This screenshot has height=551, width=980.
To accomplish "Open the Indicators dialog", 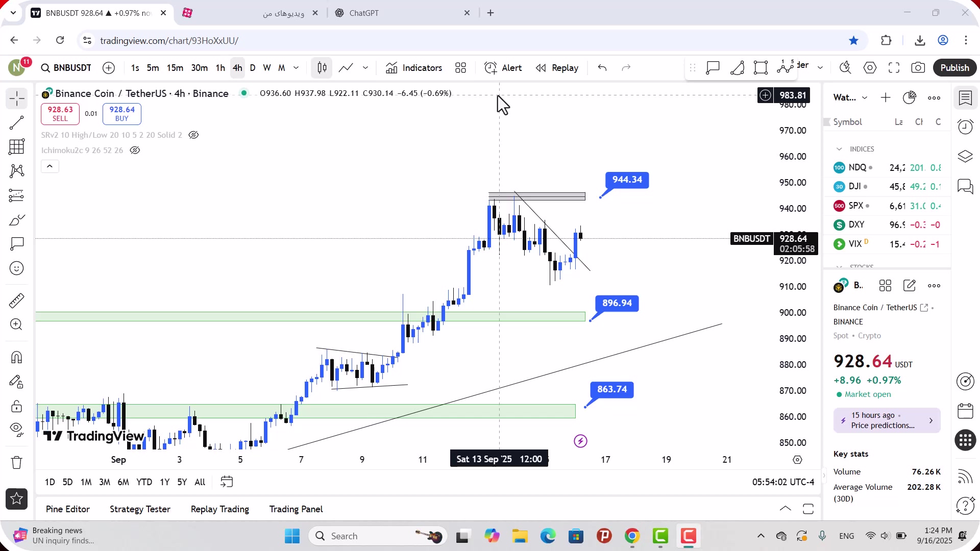I will [414, 68].
